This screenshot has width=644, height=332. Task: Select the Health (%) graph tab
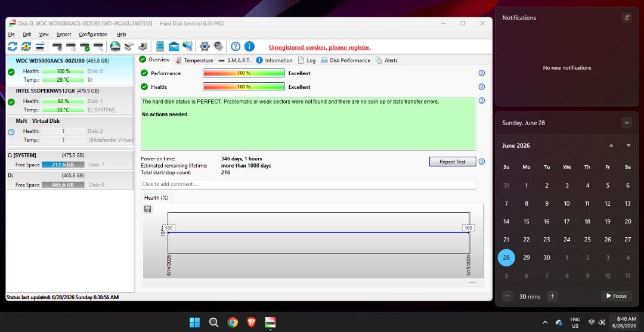156,198
